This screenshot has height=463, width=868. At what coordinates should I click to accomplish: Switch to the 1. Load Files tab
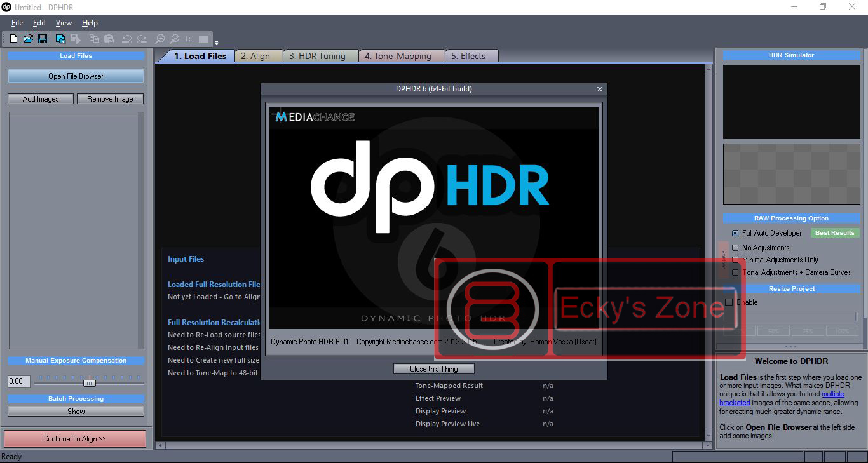point(200,56)
